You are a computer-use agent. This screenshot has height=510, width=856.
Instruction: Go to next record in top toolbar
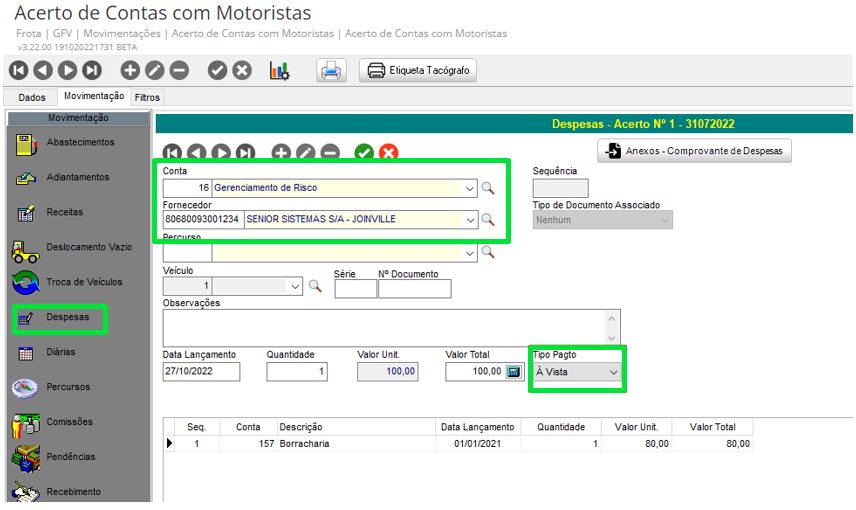pyautogui.click(x=68, y=70)
